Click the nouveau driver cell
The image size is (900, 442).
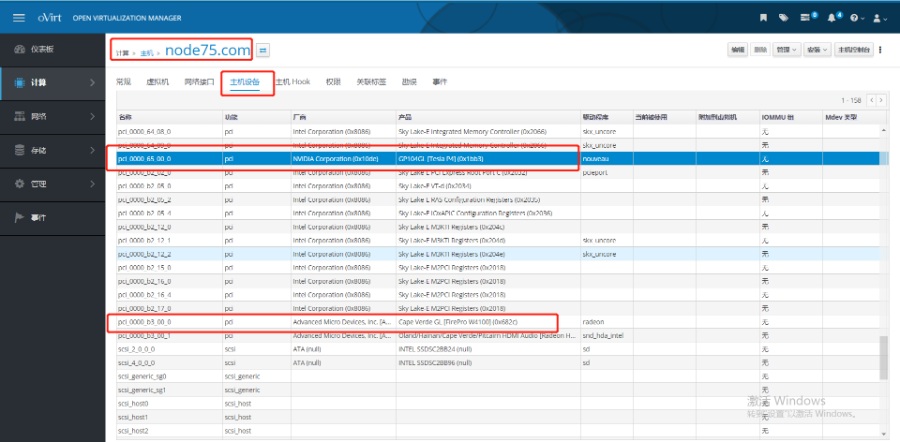pyautogui.click(x=607, y=158)
